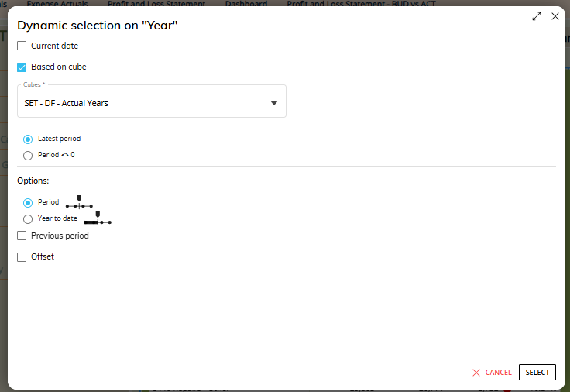This screenshot has width=570, height=392.
Task: Open the Dashboard tab
Action: pos(246,4)
